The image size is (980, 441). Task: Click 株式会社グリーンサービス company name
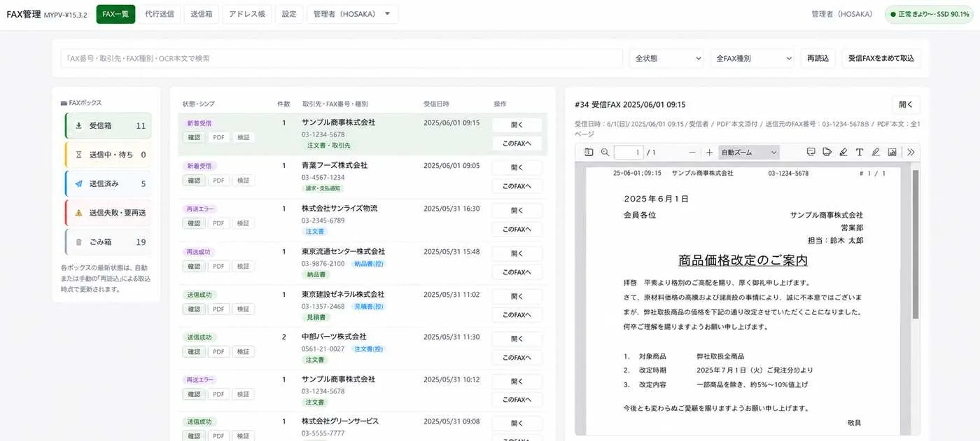[340, 421]
